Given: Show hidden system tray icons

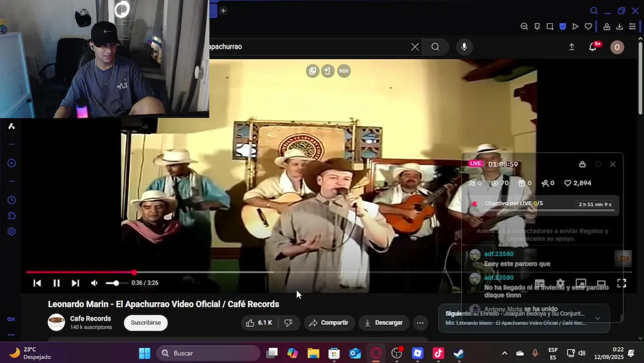Looking at the screenshot, I should [504, 353].
